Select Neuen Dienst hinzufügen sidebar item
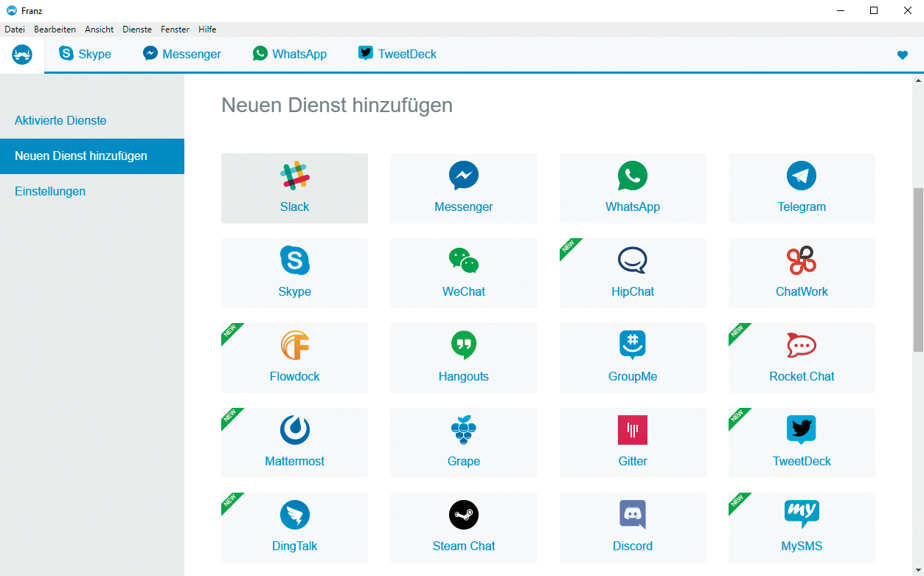The height and width of the screenshot is (576, 924). [81, 156]
